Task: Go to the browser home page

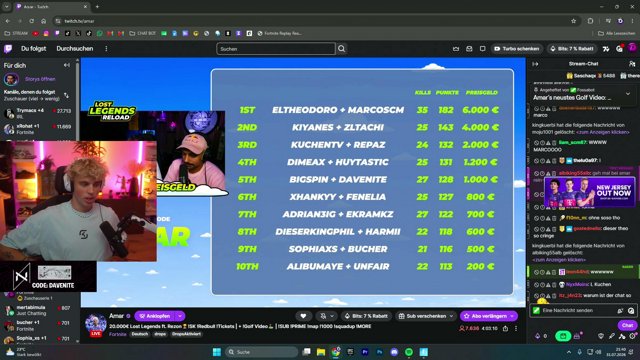Action: (x=43, y=21)
